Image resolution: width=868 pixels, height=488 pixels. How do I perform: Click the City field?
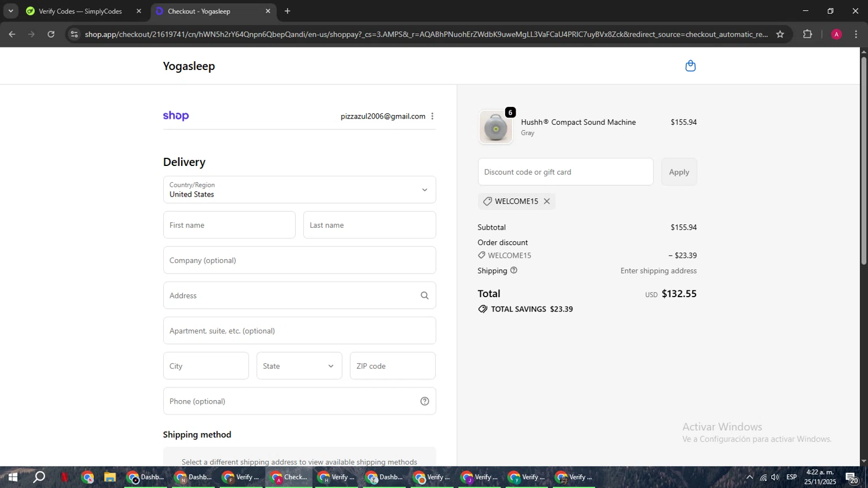pos(206,366)
